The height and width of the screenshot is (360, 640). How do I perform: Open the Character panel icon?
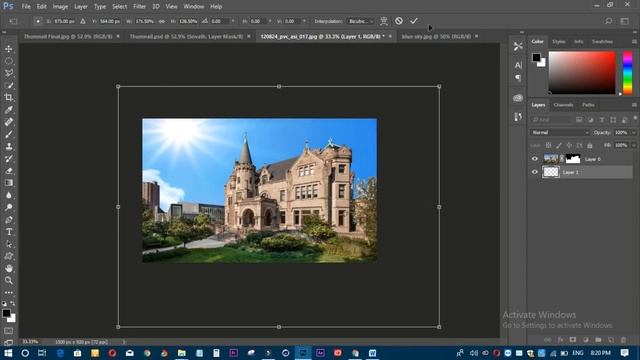click(518, 65)
